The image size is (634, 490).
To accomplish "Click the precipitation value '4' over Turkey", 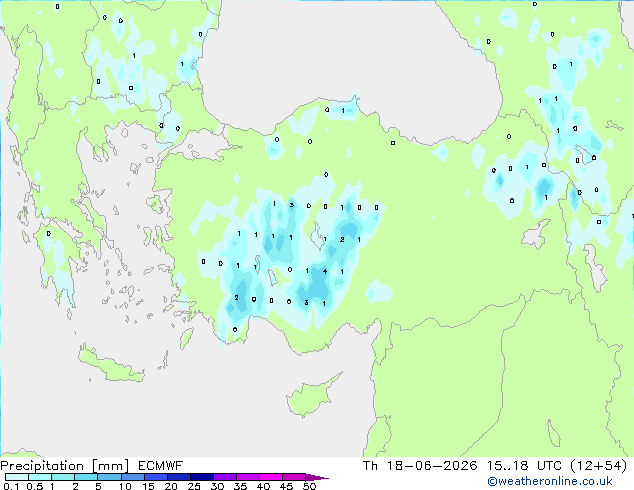I will click(x=325, y=271).
